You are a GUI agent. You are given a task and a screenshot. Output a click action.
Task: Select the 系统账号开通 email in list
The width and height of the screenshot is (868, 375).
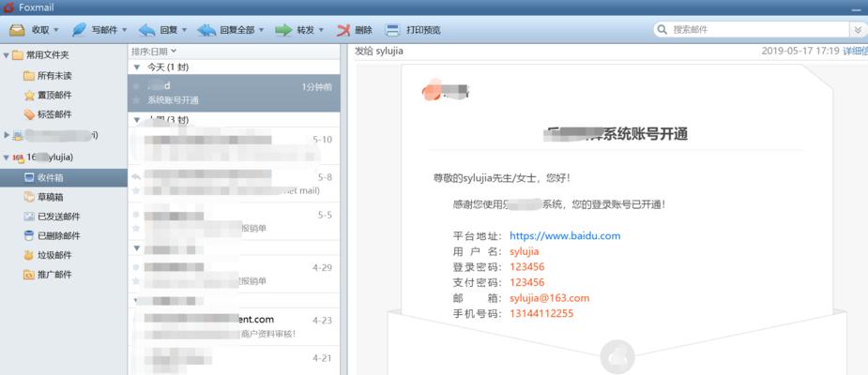(x=234, y=94)
